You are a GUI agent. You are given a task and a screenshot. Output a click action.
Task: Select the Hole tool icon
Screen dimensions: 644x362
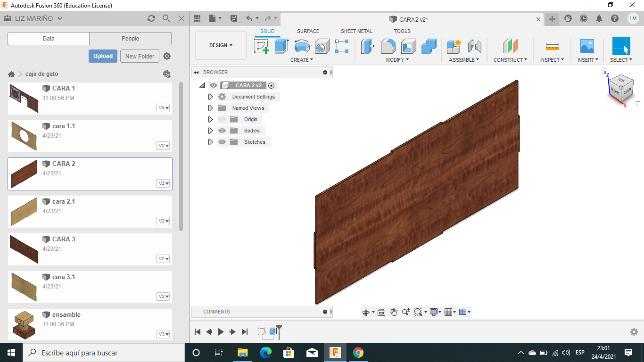pyautogui.click(x=322, y=46)
